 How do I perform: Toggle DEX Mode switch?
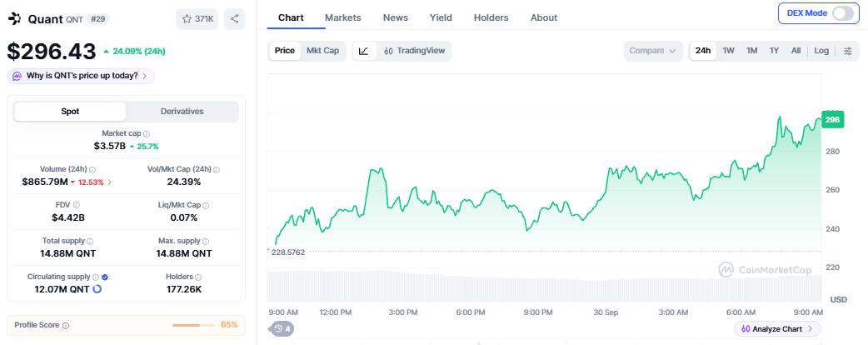(x=842, y=13)
